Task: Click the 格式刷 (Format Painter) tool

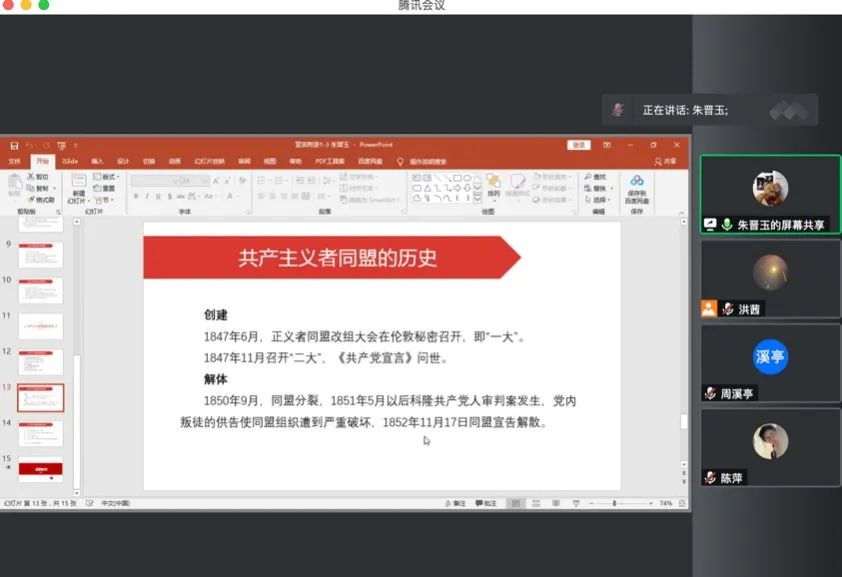Action: (x=41, y=199)
